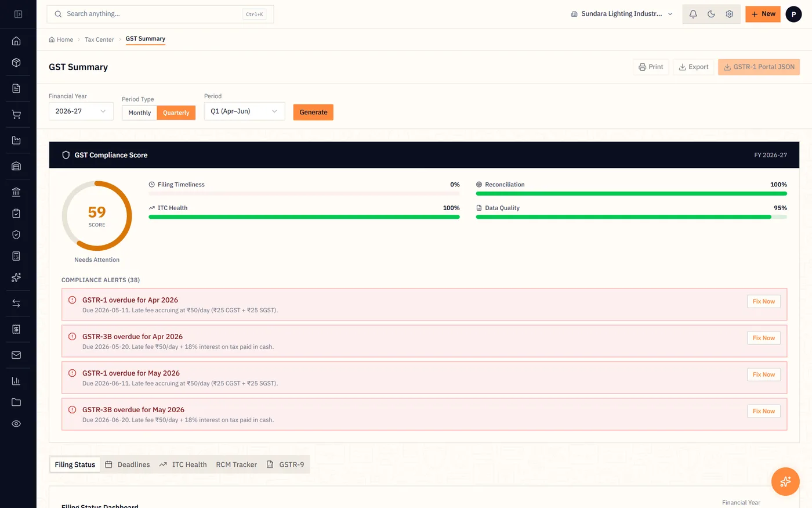Open notifications bell
This screenshot has width=812, height=508.
693,14
